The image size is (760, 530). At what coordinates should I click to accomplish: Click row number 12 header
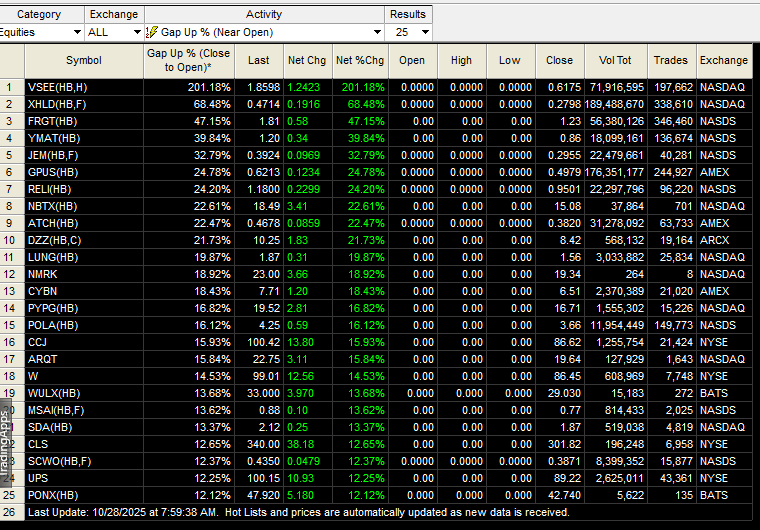pyautogui.click(x=12, y=274)
